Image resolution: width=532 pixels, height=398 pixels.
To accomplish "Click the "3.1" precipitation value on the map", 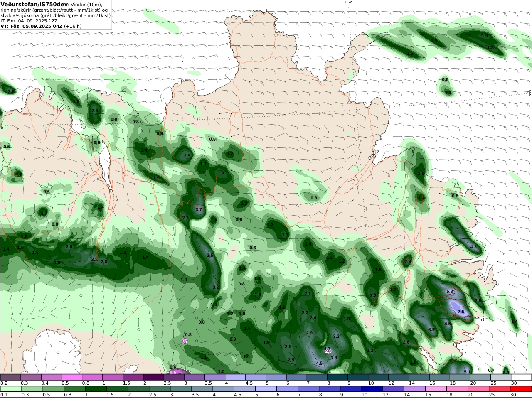I will [94, 259].
